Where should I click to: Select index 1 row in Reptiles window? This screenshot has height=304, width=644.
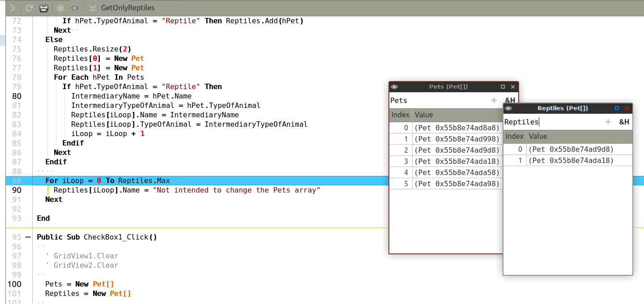pos(567,161)
